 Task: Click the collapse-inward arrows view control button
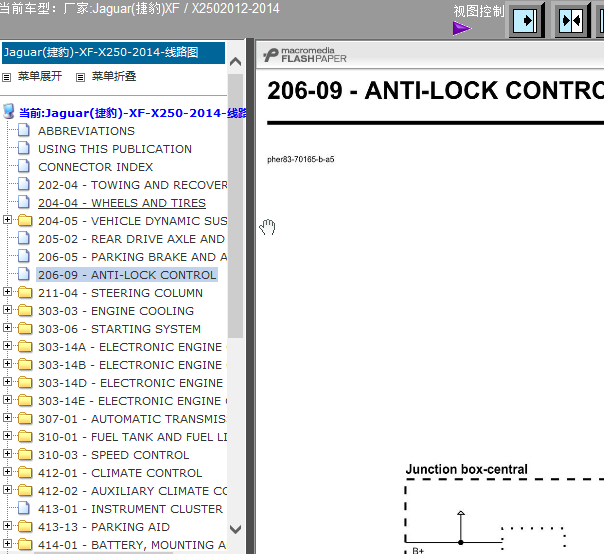click(572, 20)
